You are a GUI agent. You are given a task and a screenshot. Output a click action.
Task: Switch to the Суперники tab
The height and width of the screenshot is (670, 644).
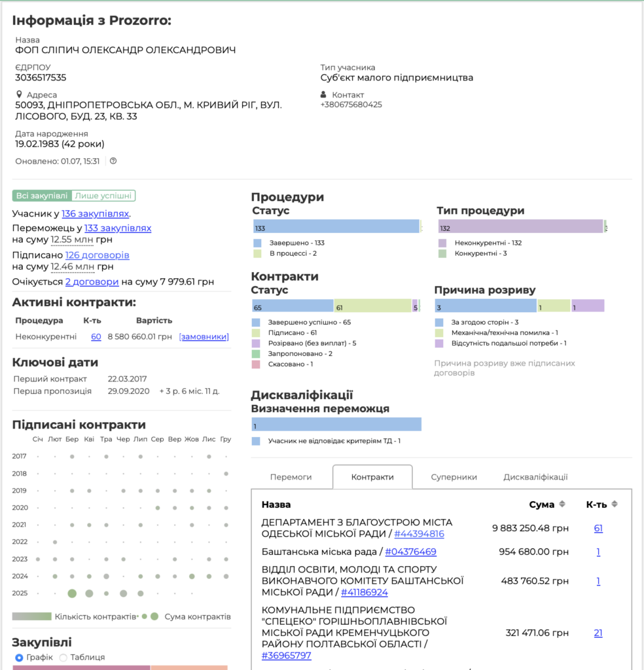click(454, 477)
